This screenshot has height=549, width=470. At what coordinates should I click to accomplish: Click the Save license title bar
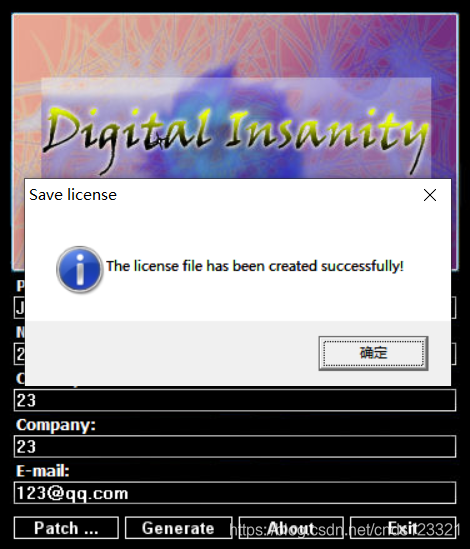[x=224, y=195]
